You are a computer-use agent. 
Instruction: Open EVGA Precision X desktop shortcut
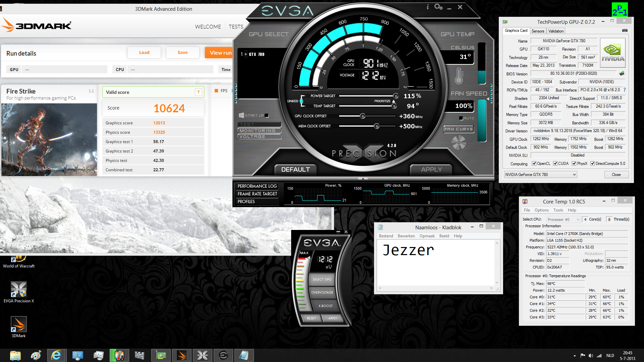pyautogui.click(x=18, y=290)
